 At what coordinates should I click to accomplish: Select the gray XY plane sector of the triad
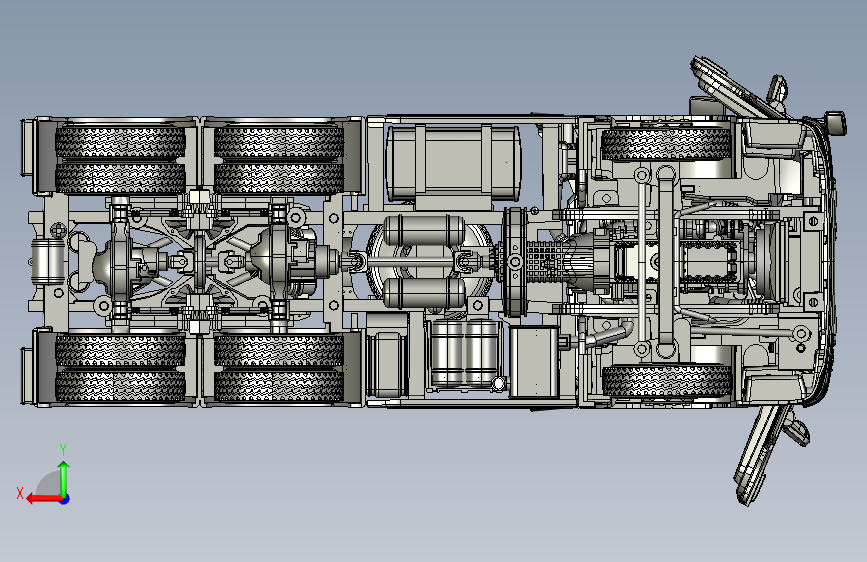50,485
